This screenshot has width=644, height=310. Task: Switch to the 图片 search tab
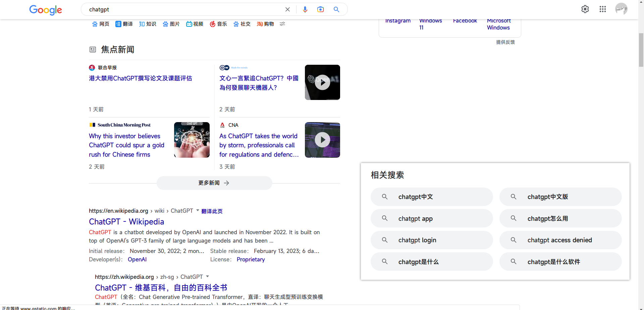171,24
